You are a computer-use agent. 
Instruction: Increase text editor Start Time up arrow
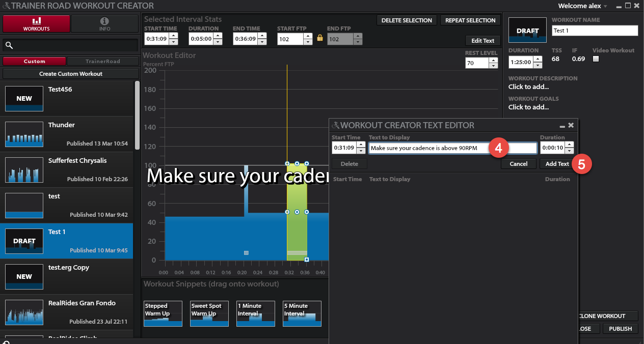point(361,145)
